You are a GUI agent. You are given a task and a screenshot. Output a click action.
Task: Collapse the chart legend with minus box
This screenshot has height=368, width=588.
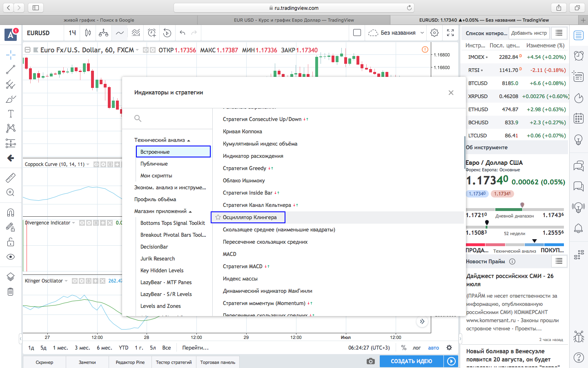tap(28, 50)
